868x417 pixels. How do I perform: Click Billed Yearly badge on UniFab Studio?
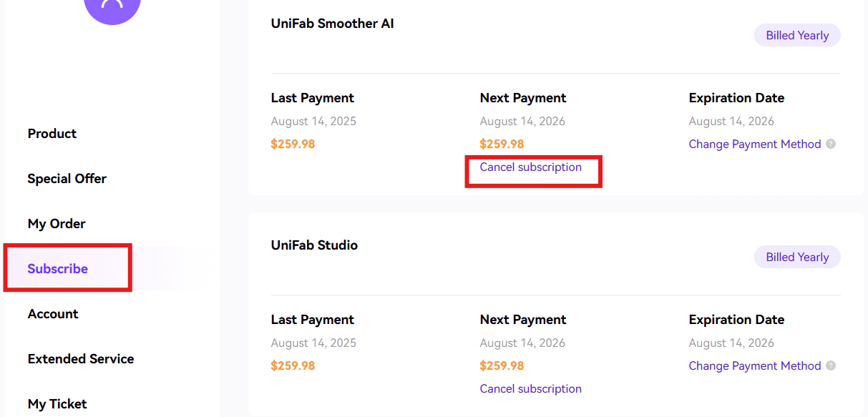point(797,257)
